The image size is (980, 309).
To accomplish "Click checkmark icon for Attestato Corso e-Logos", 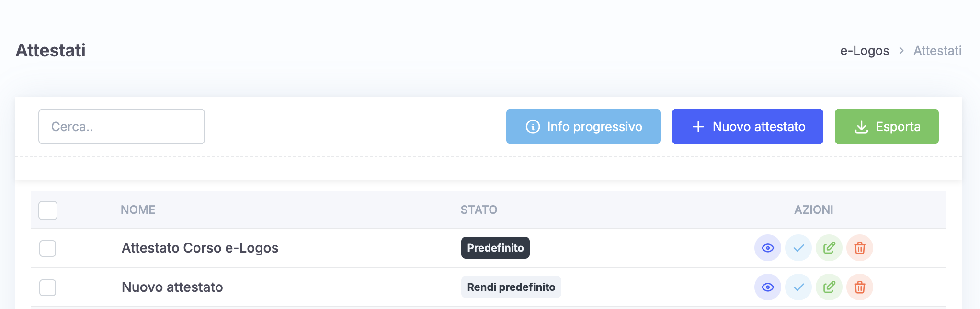I will 798,248.
